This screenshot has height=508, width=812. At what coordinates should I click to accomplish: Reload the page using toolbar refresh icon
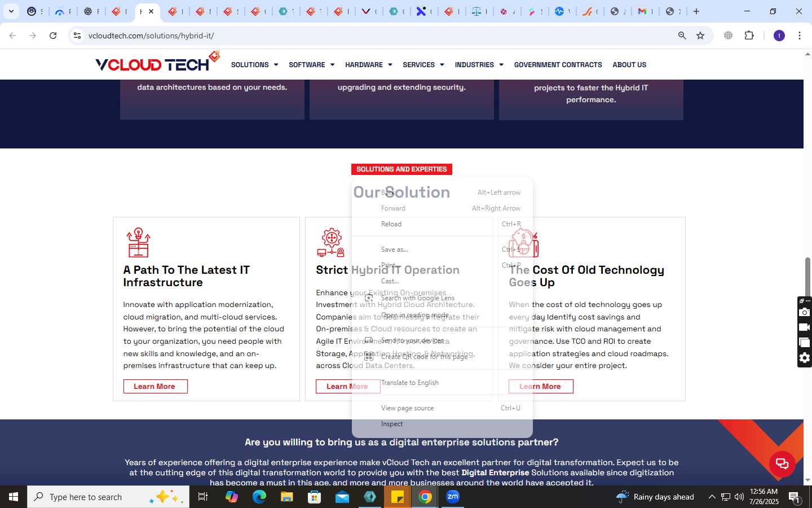tap(53, 36)
